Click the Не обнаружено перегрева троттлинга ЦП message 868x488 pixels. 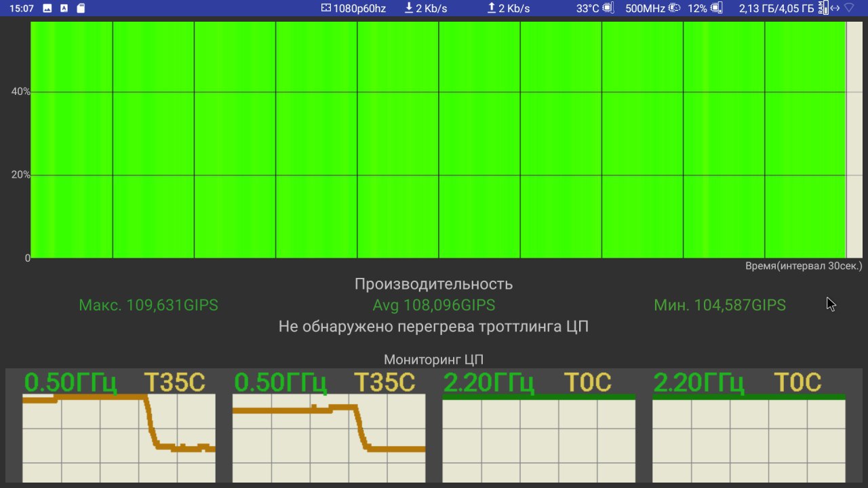pos(434,327)
